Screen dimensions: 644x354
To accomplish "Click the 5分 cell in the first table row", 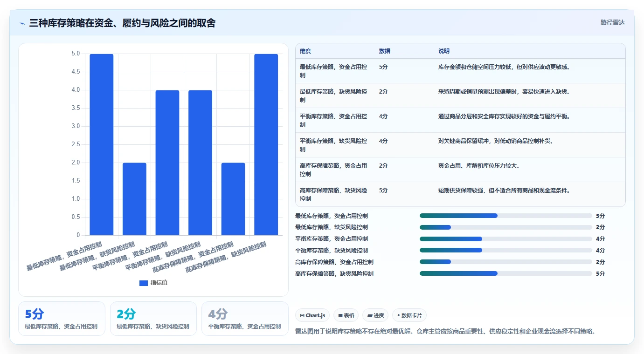I will pos(383,67).
